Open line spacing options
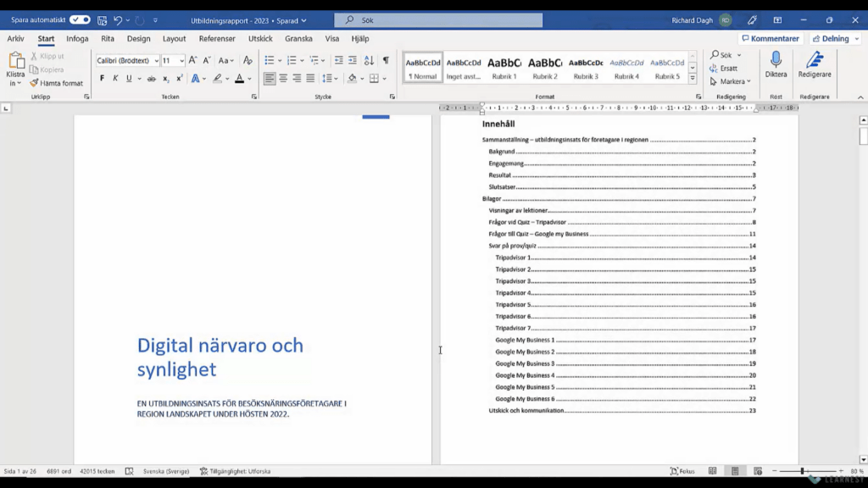868x488 pixels. pyautogui.click(x=328, y=79)
